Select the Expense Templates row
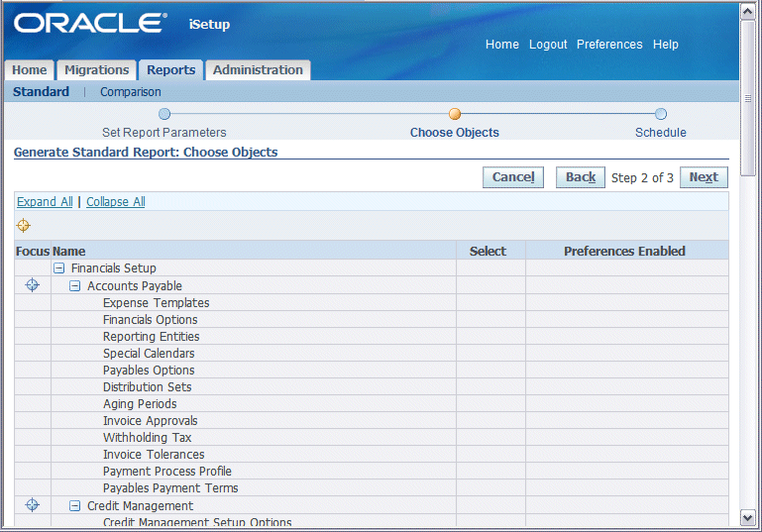The height and width of the screenshot is (532, 762). tap(372, 303)
